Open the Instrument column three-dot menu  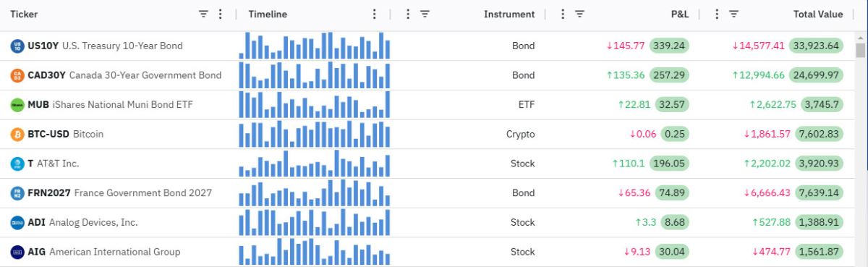click(x=407, y=14)
